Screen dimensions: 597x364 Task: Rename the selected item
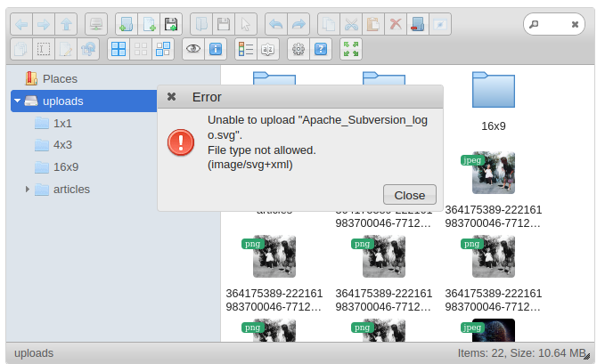point(44,49)
